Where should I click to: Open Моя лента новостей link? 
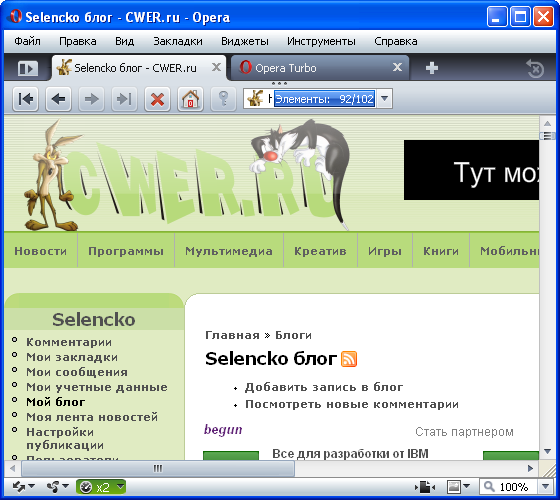pos(92,417)
